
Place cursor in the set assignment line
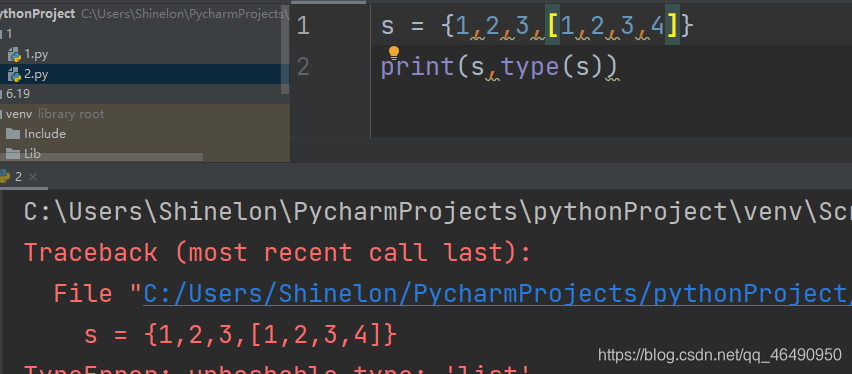[x=537, y=26]
